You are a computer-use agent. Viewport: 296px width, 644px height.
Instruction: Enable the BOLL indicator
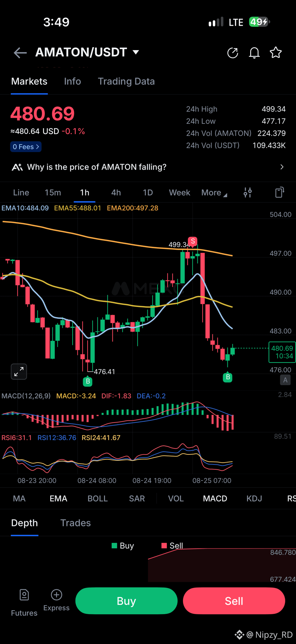[98, 498]
